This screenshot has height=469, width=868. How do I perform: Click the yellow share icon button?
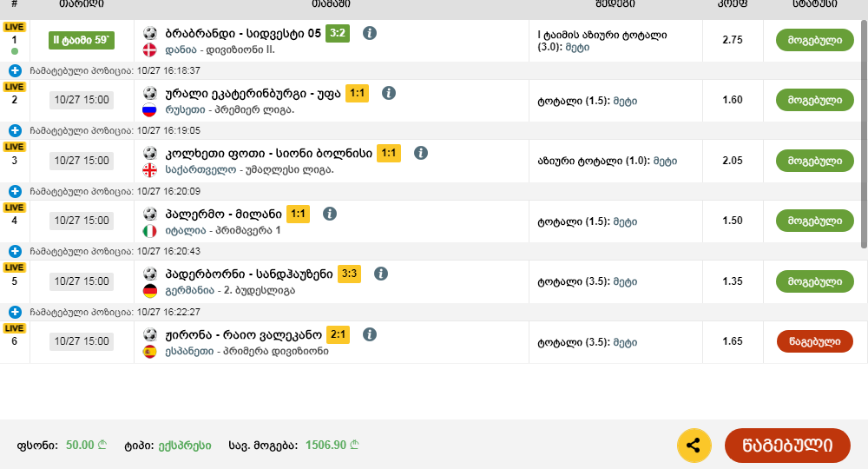(694, 446)
